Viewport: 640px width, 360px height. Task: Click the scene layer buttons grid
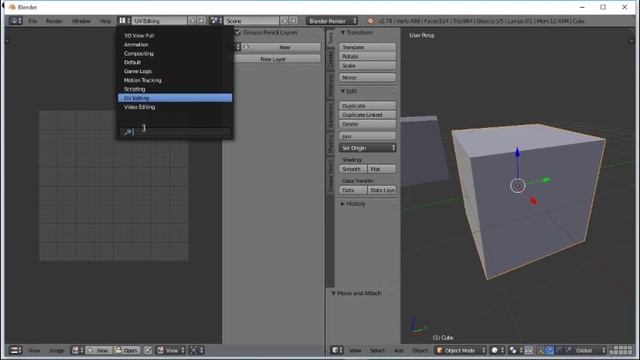[621, 350]
